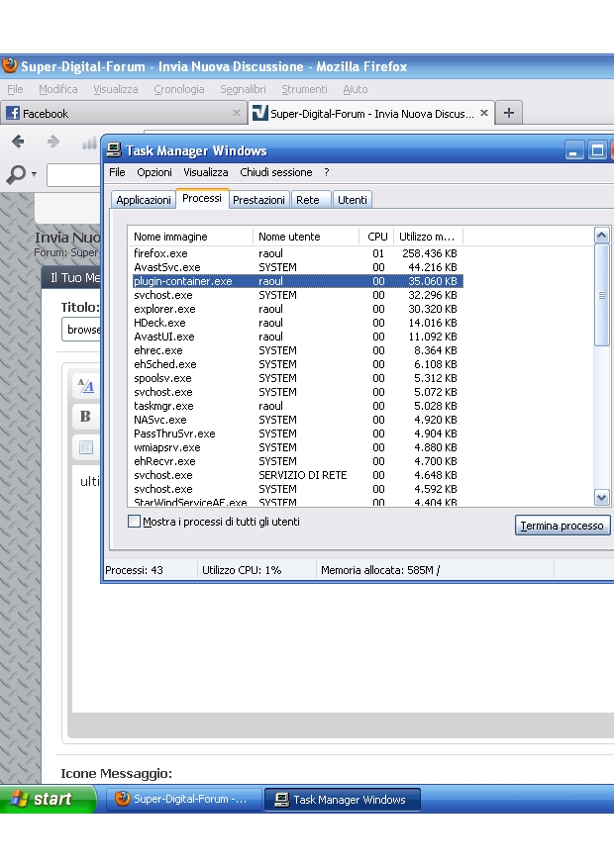
Task: Open a new Firefox tab with plus button
Action: coord(508,113)
